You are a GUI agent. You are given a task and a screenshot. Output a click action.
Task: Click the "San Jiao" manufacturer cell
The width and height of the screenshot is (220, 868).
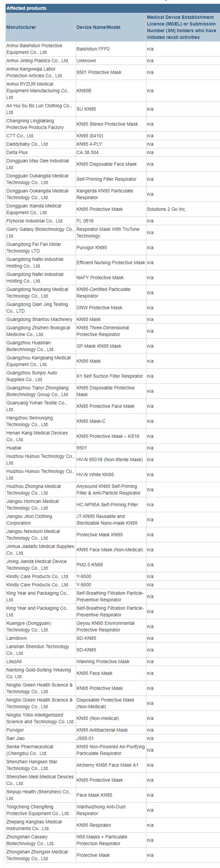pos(15,738)
